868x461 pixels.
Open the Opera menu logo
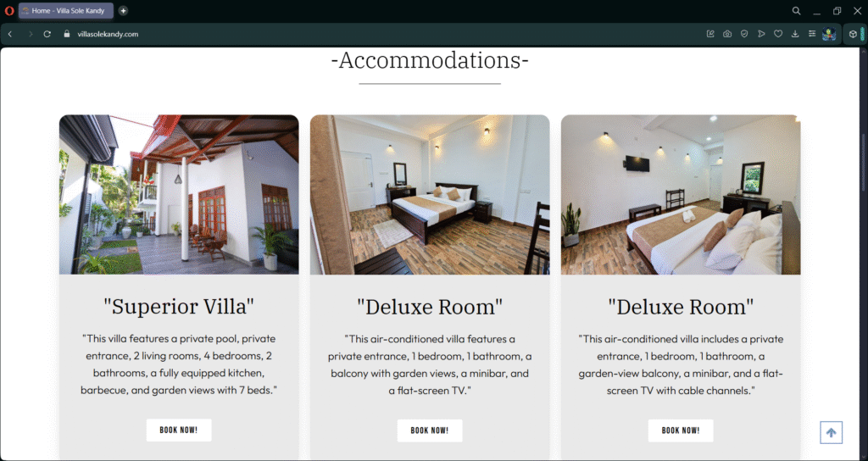[8, 10]
